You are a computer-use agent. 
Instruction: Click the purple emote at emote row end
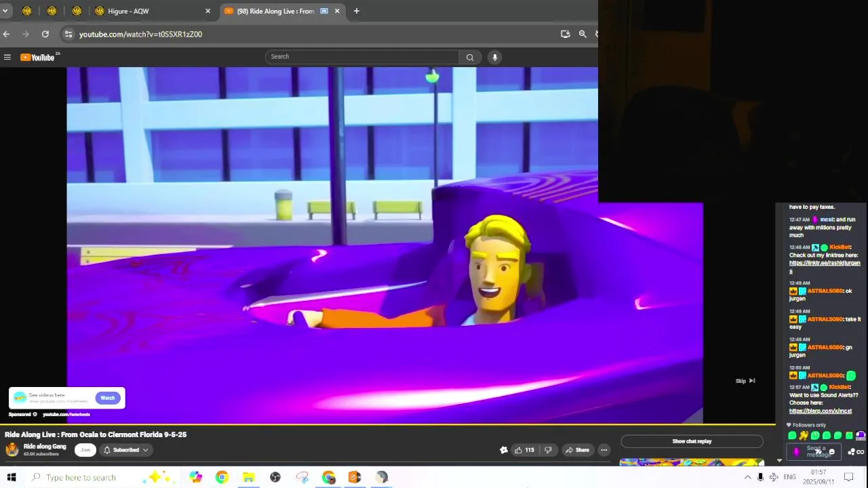point(861,436)
